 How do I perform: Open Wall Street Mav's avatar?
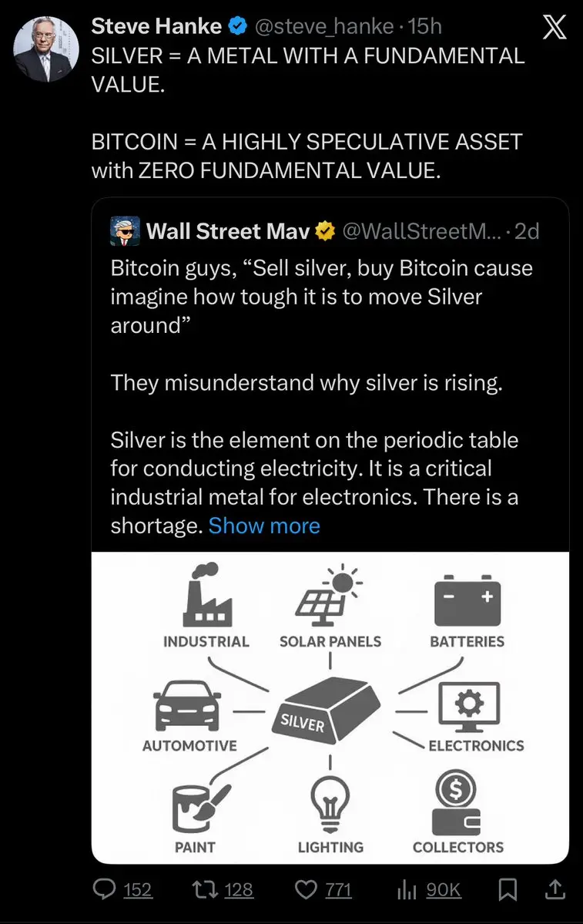tap(126, 230)
